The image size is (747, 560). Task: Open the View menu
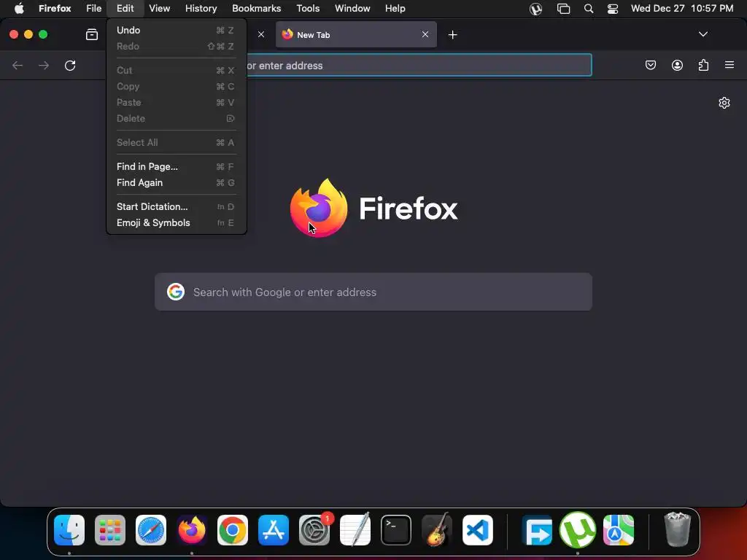(x=160, y=9)
